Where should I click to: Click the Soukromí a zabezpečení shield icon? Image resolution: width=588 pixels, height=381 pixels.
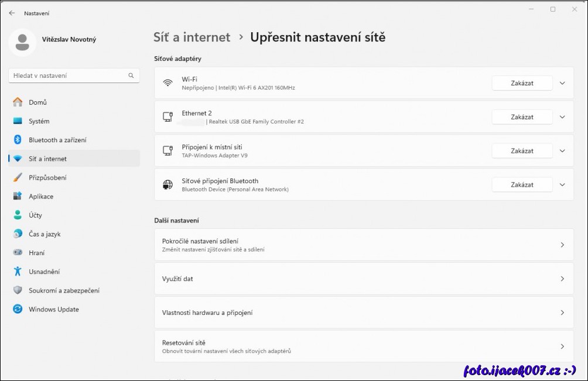18,290
